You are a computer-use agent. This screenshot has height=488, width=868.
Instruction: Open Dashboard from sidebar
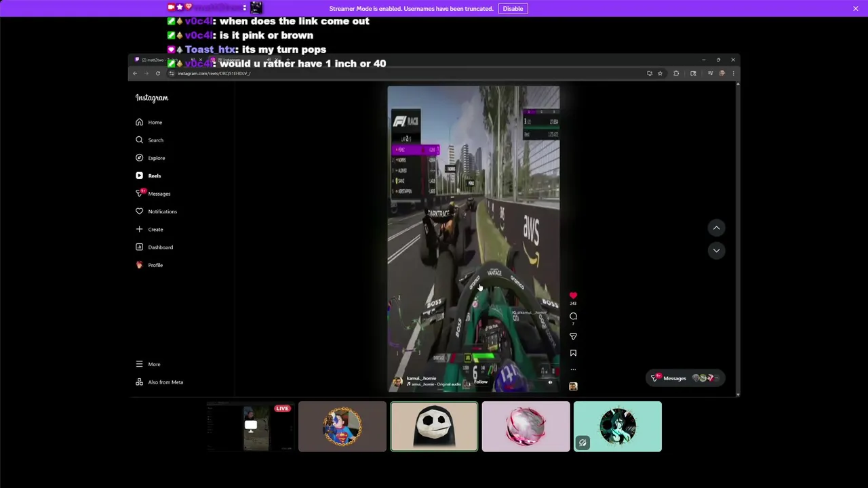pyautogui.click(x=154, y=247)
